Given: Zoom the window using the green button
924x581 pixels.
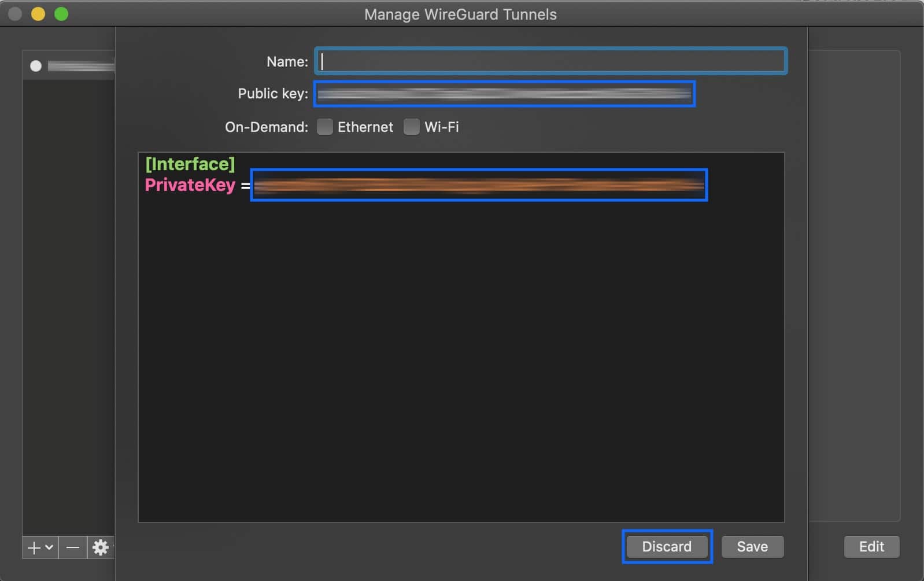Looking at the screenshot, I should [61, 14].
